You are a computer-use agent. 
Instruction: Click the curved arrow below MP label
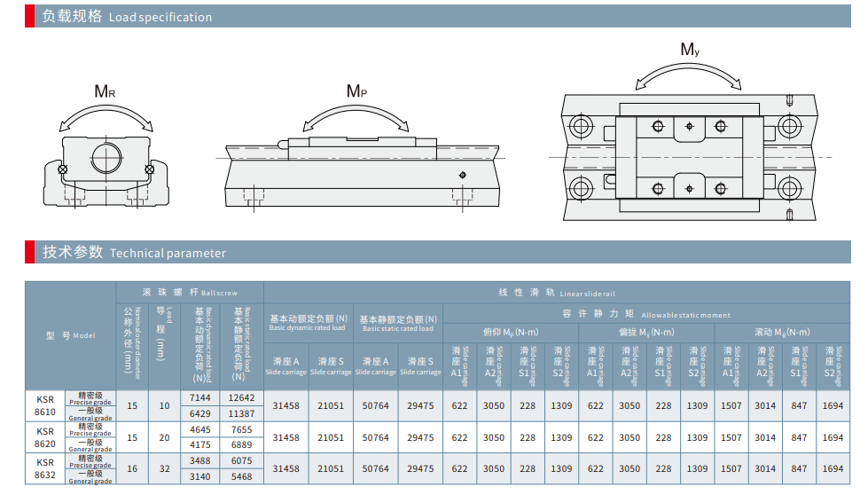coord(356,115)
